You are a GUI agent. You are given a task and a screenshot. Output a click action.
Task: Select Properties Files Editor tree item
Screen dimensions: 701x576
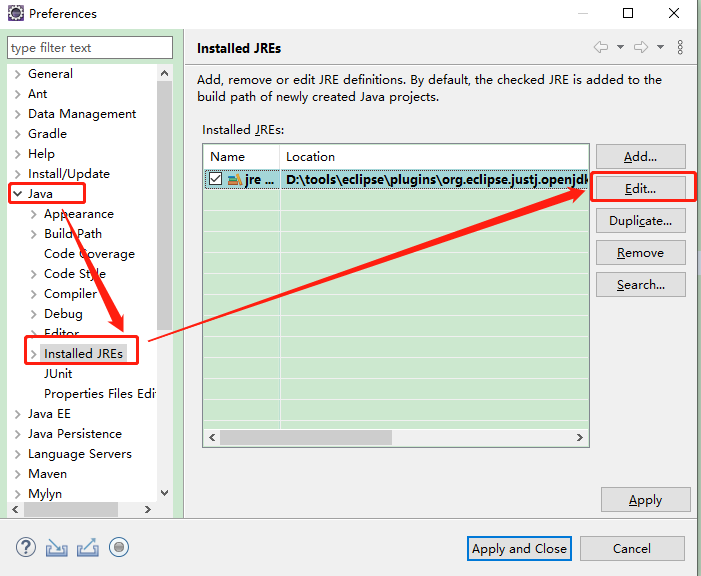tap(100, 394)
